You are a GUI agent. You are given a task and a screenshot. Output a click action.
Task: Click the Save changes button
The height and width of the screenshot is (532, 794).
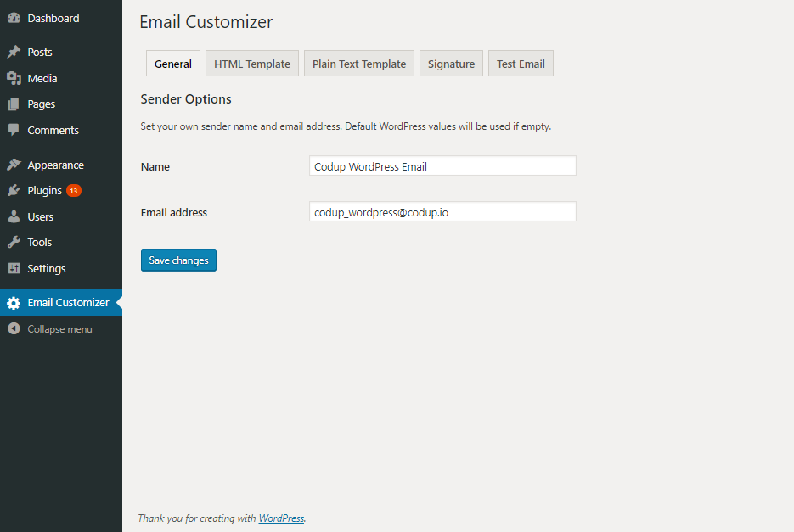tap(178, 260)
